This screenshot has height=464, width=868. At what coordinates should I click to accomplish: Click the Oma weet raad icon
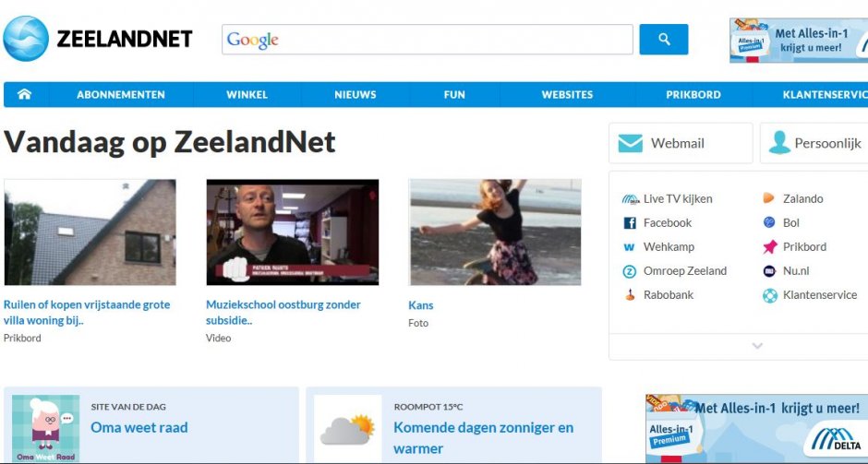[x=45, y=428]
